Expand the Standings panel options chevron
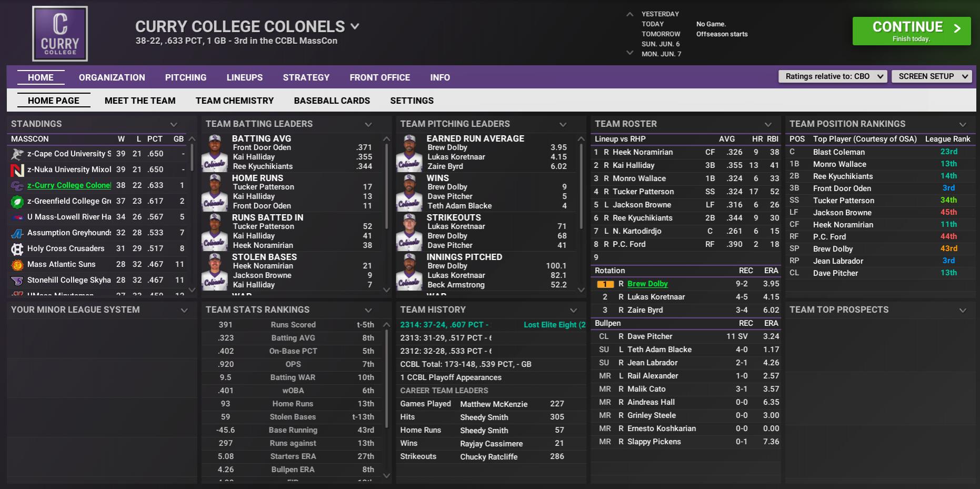 (x=174, y=124)
